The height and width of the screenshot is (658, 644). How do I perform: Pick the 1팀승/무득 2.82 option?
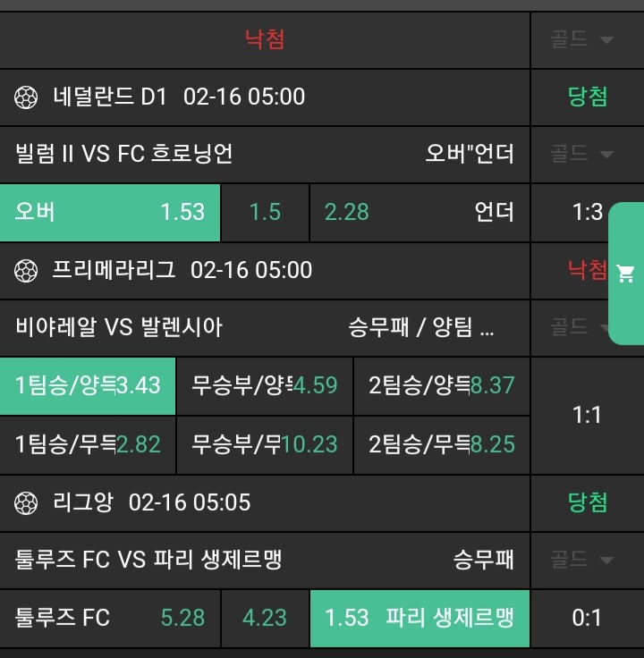[88, 444]
